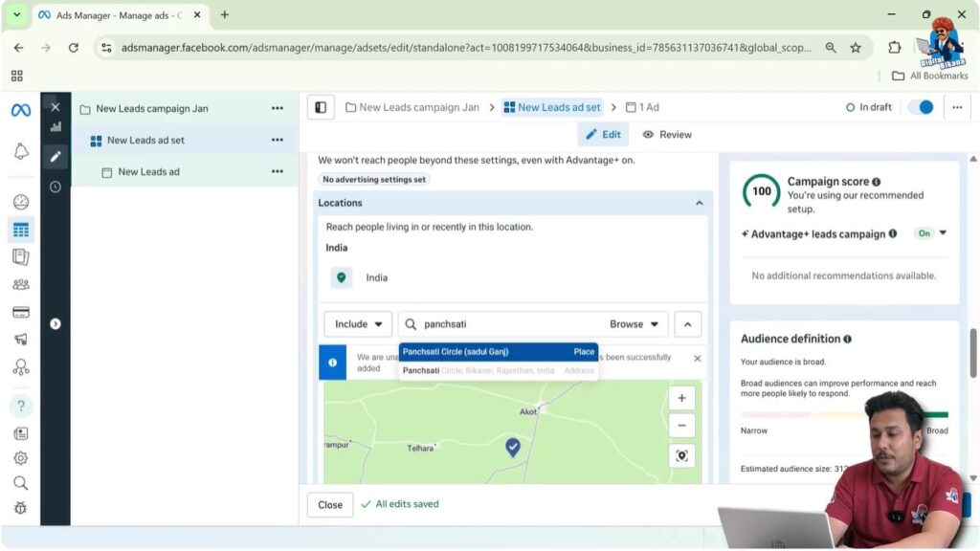980x551 pixels.
Task: Open Audiences people icon in sidebar
Action: click(21, 284)
